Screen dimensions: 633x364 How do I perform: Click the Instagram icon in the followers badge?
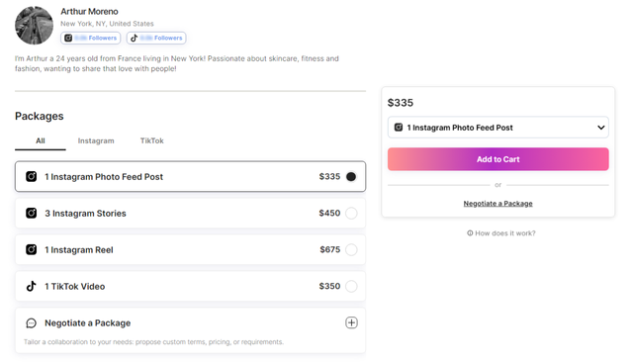coord(68,38)
